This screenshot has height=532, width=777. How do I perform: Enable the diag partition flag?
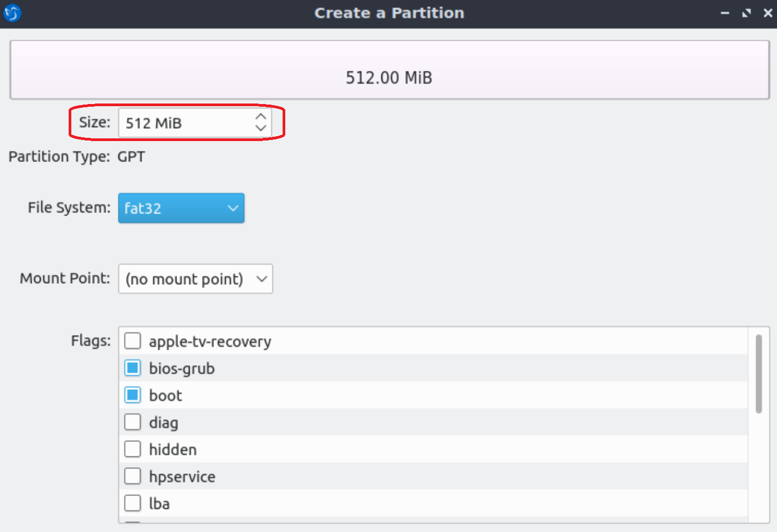(132, 422)
